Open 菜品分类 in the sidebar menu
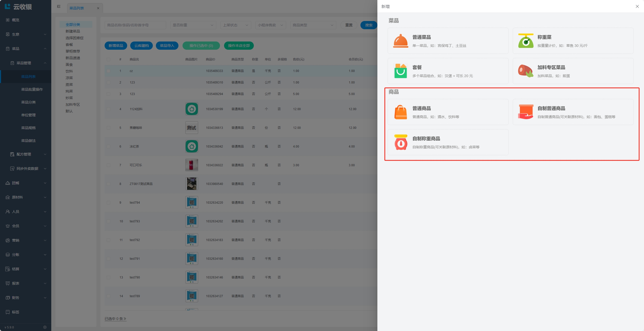 click(28, 102)
